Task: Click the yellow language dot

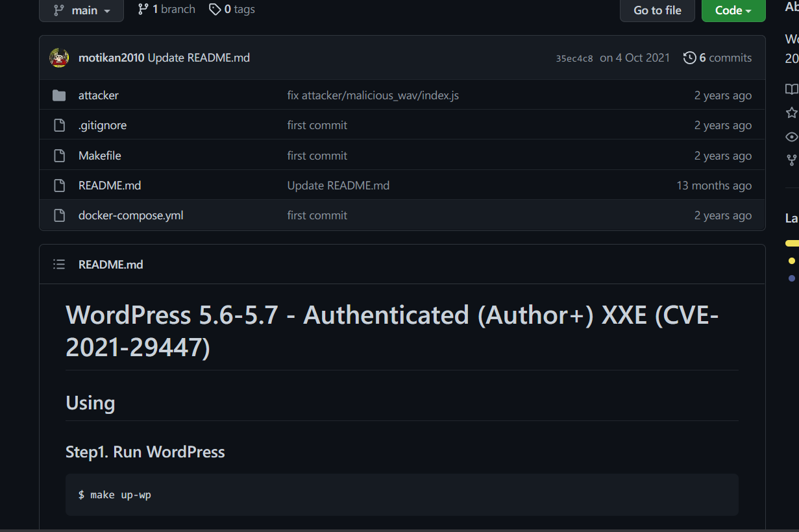Action: pyautogui.click(x=792, y=261)
